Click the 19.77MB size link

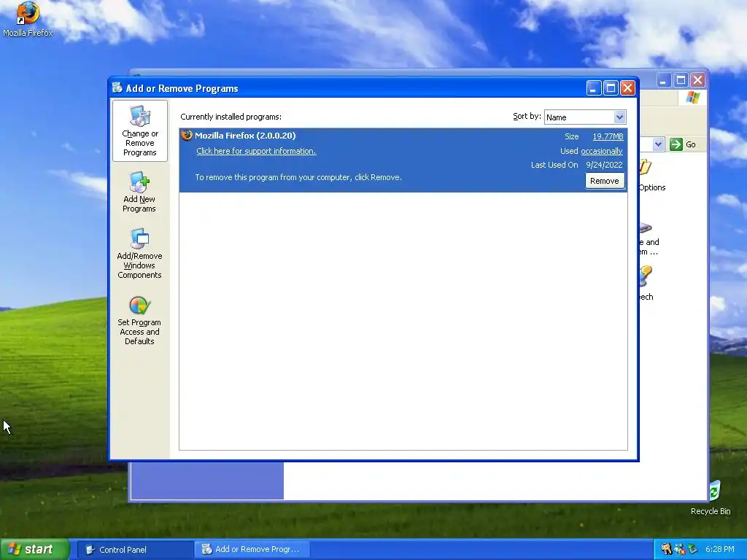pyautogui.click(x=608, y=136)
